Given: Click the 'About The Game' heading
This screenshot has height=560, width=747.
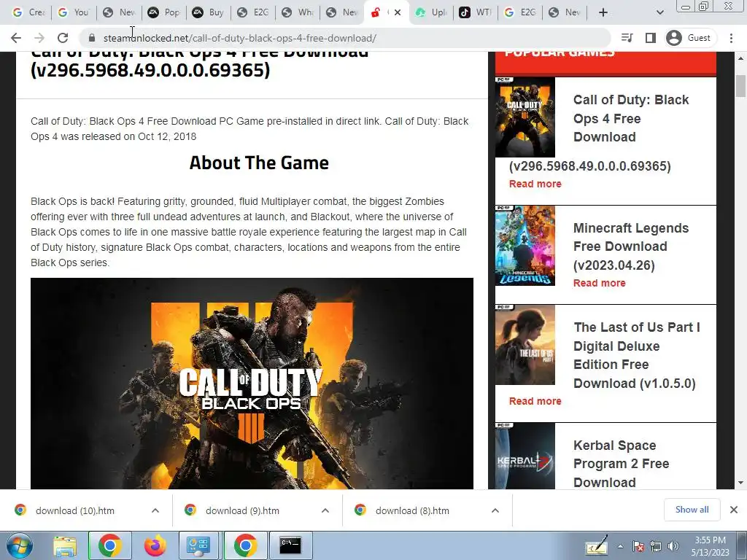Looking at the screenshot, I should (259, 163).
